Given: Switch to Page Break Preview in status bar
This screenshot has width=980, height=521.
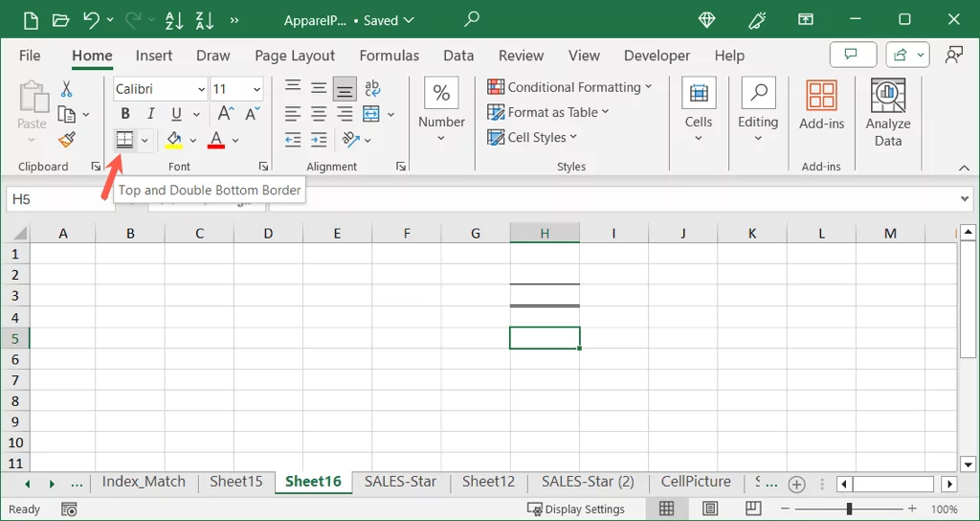Looking at the screenshot, I should tap(753, 509).
